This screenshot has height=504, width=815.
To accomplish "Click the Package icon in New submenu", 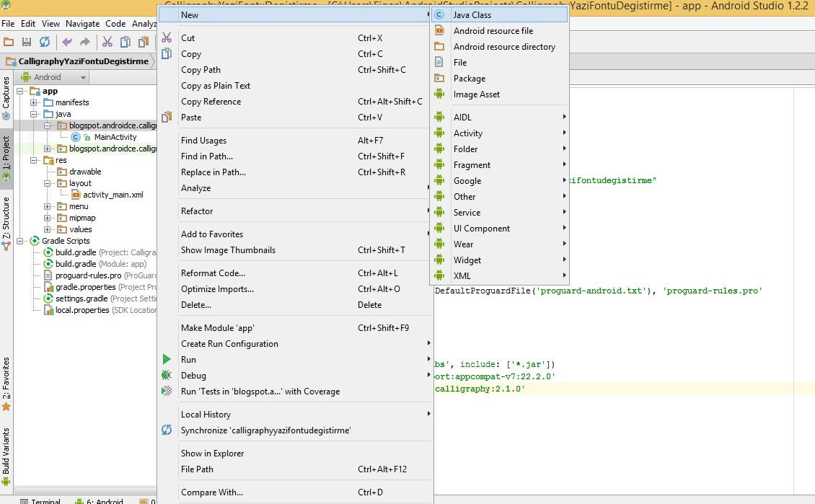I will coord(439,78).
